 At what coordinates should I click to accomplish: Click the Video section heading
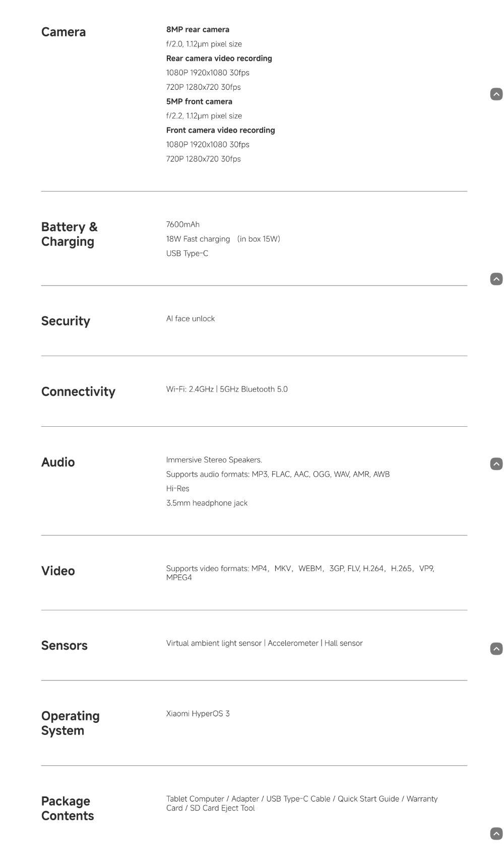(x=58, y=571)
